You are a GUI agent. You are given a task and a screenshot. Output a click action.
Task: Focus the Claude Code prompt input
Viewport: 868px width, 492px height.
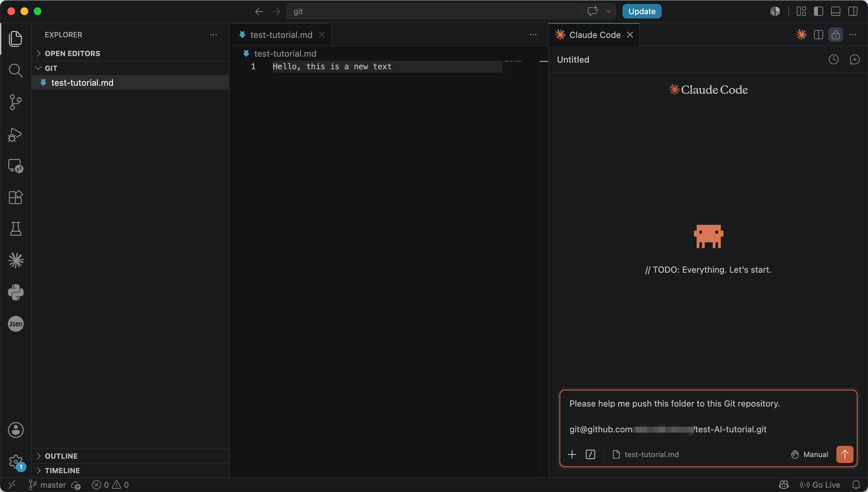click(x=708, y=416)
